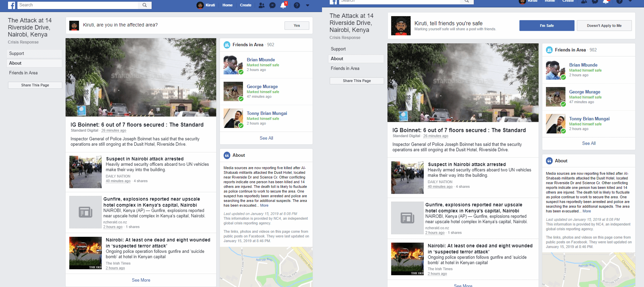Click Yes button in left affected-area prompt
The width and height of the screenshot is (644, 287).
pyautogui.click(x=297, y=25)
